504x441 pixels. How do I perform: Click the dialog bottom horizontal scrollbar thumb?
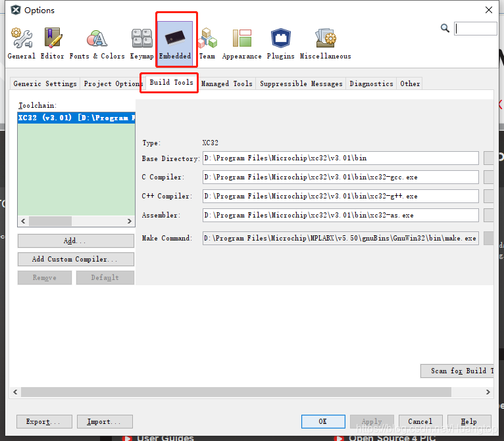[236, 392]
